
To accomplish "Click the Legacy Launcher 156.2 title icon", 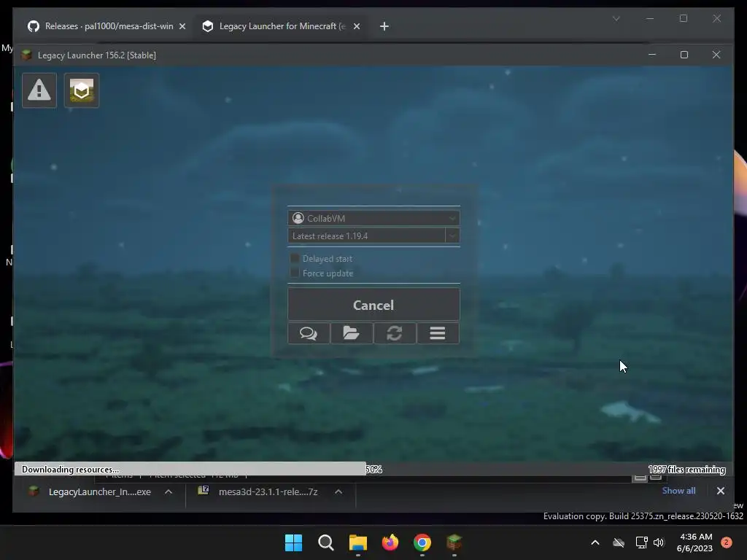I will (27, 55).
